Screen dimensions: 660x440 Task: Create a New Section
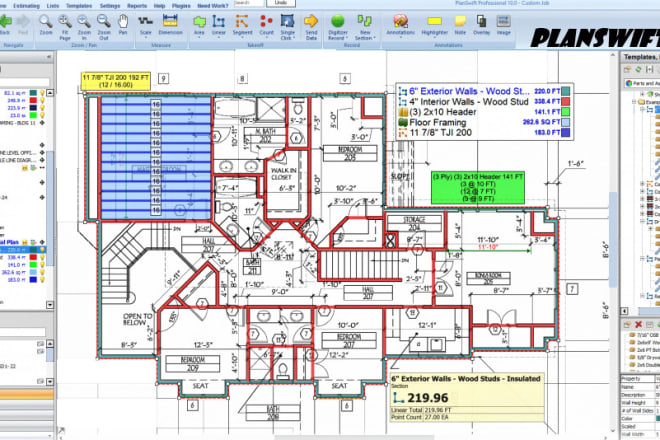pyautogui.click(x=365, y=26)
